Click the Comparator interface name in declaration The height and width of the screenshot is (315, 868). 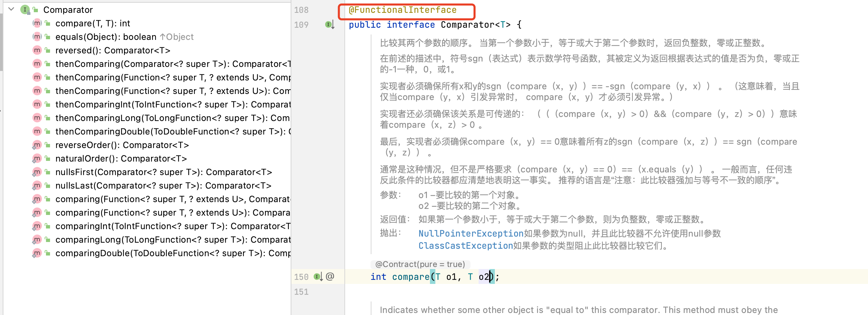pos(467,25)
